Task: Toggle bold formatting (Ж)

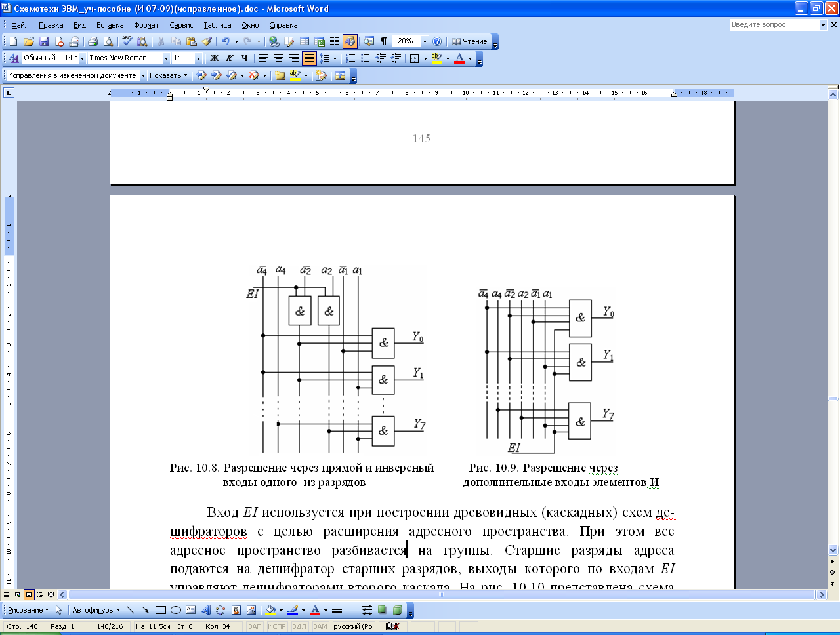Action: pos(214,58)
